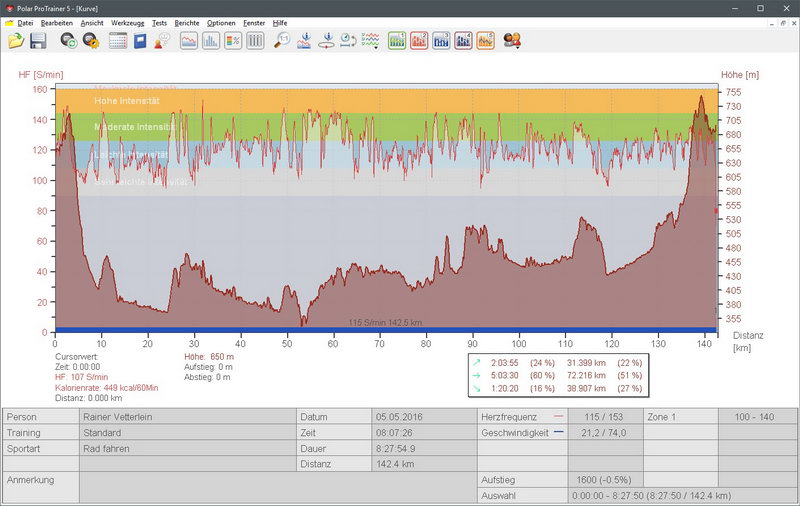Open the calendar view icon
The width and height of the screenshot is (800, 506).
point(118,41)
